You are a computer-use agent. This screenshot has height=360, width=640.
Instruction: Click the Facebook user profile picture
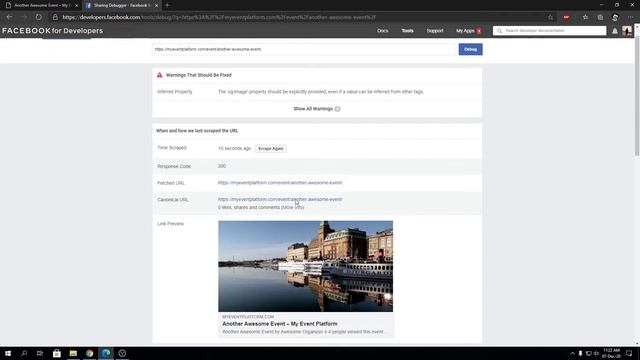(x=627, y=31)
